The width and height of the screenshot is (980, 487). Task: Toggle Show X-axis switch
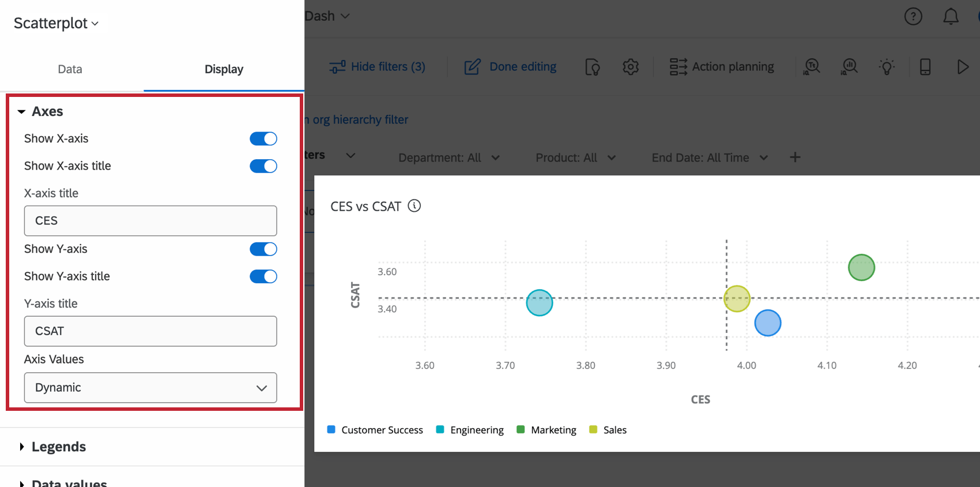[x=263, y=138]
